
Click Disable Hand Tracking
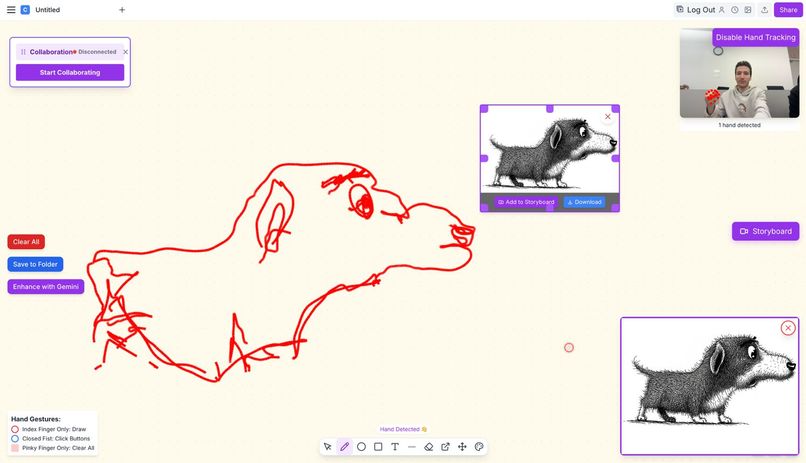coord(755,38)
